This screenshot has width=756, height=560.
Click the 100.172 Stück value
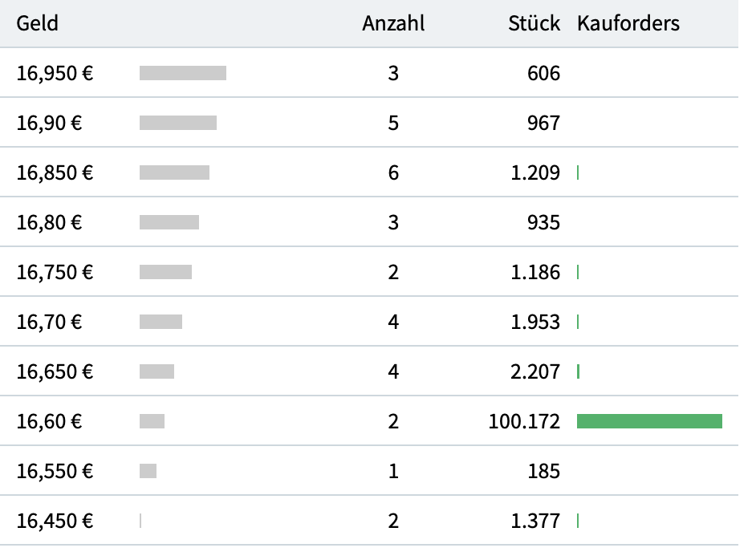[x=524, y=422]
